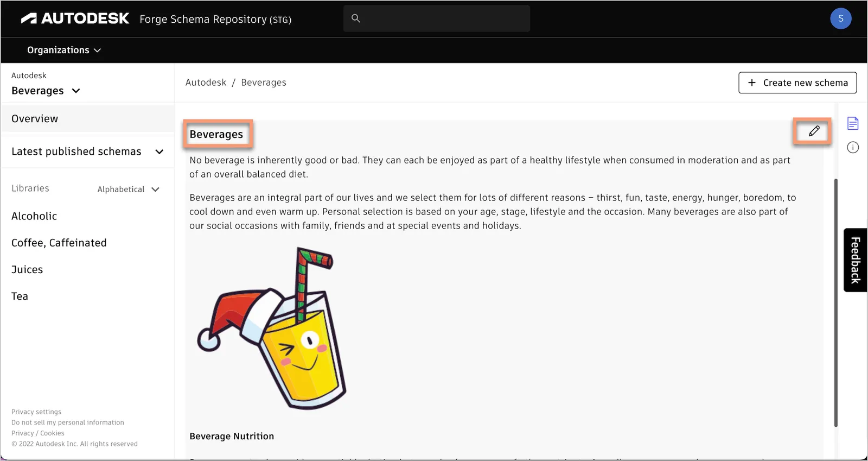868x461 pixels.
Task: Click the Beverages page heading
Action: 216,134
